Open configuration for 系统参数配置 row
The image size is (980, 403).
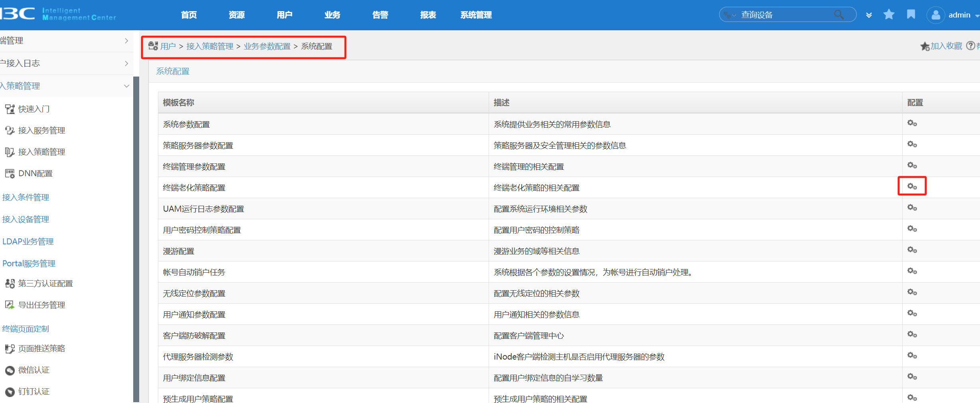(912, 123)
